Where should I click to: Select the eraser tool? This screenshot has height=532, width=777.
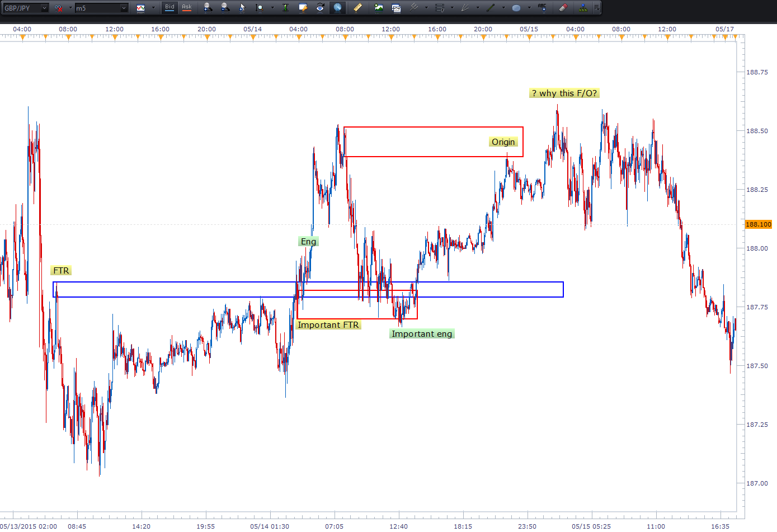(x=563, y=8)
